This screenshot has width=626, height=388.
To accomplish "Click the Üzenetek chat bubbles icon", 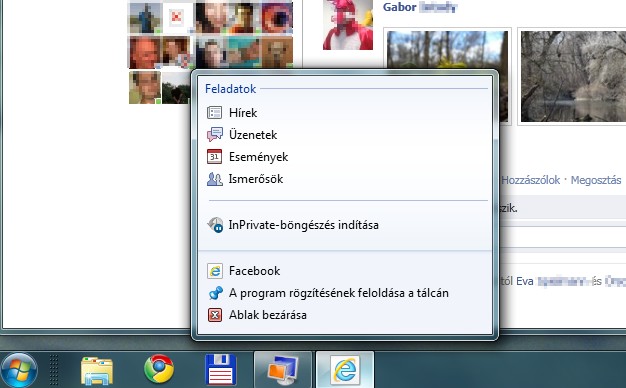I will (215, 135).
